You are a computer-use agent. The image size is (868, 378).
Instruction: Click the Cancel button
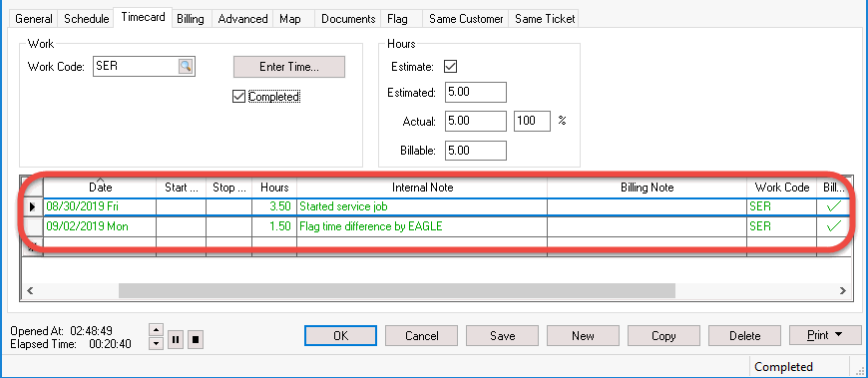click(x=421, y=335)
